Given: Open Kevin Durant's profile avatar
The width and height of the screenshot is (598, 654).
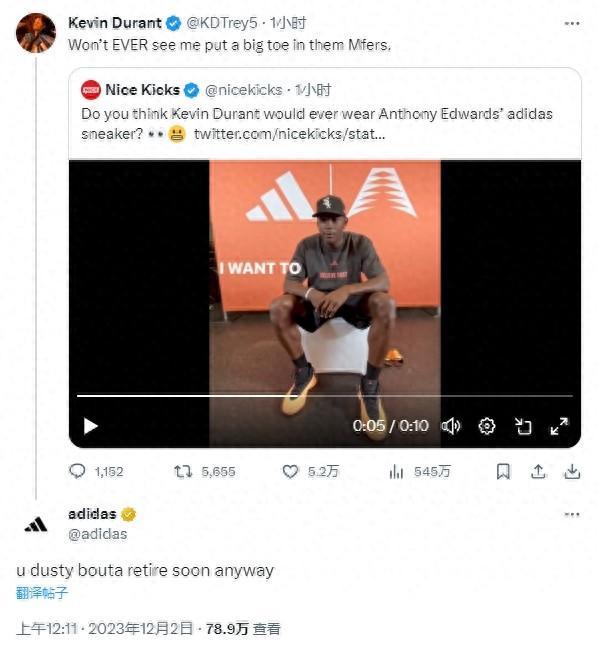Looking at the screenshot, I should 36,33.
